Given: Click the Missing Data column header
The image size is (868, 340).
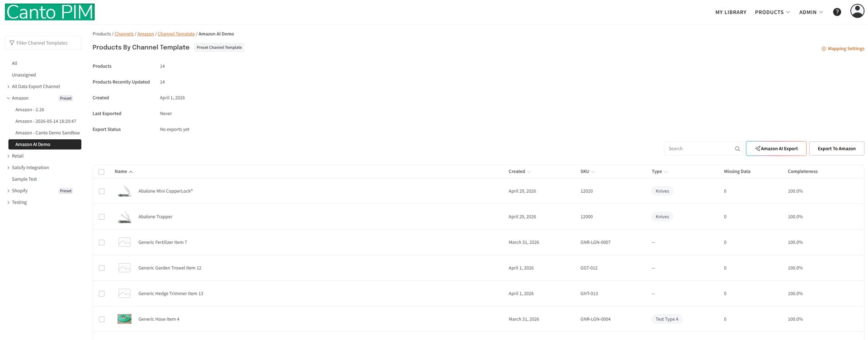Looking at the screenshot, I should point(737,172).
